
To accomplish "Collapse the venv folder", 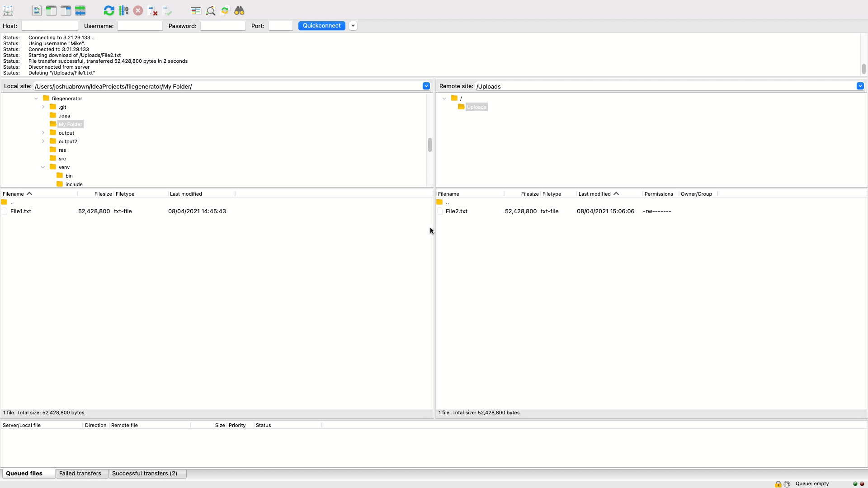I will 43,167.
